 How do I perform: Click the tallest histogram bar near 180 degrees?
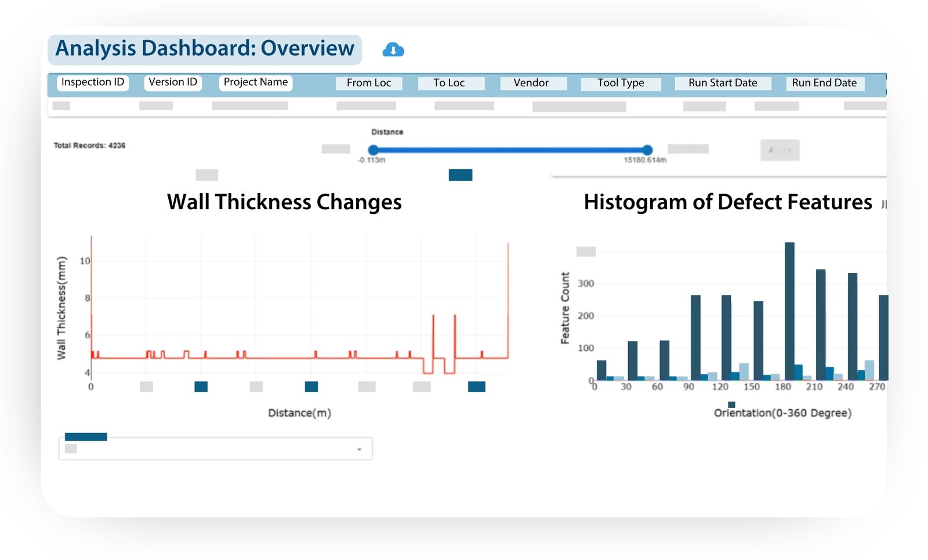click(789, 310)
